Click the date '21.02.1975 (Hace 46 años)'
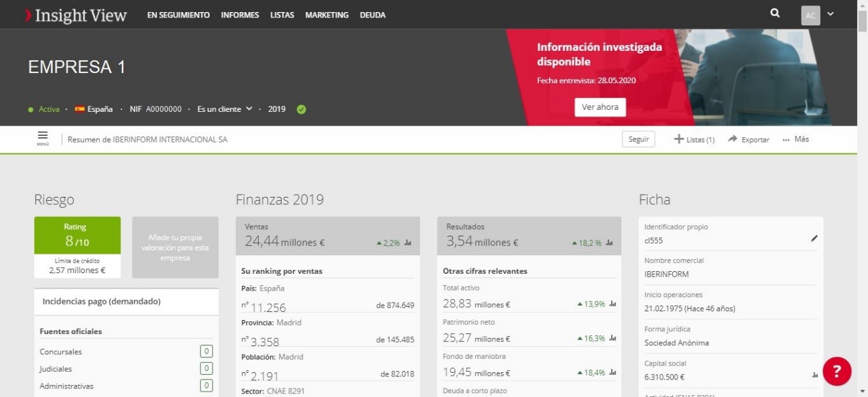 tap(690, 309)
